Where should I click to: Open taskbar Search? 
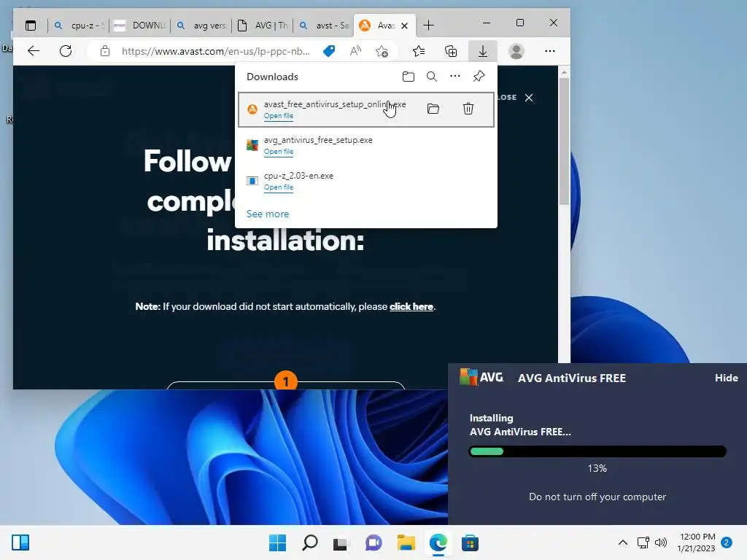click(x=309, y=542)
